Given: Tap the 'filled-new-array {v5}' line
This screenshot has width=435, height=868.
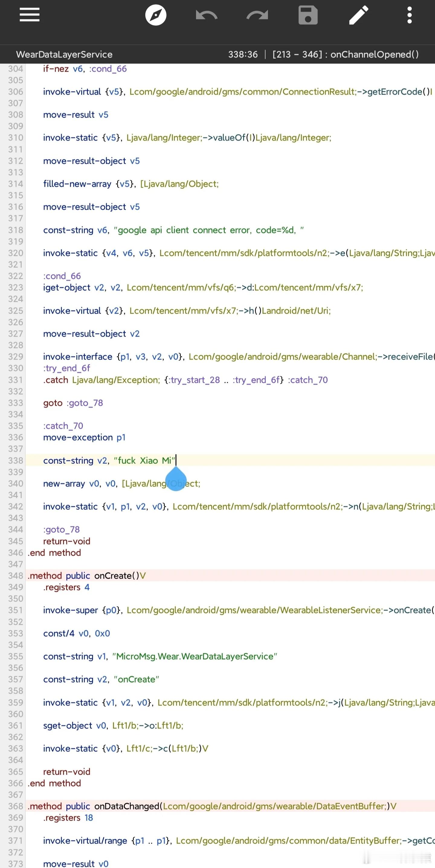Looking at the screenshot, I should [x=131, y=184].
